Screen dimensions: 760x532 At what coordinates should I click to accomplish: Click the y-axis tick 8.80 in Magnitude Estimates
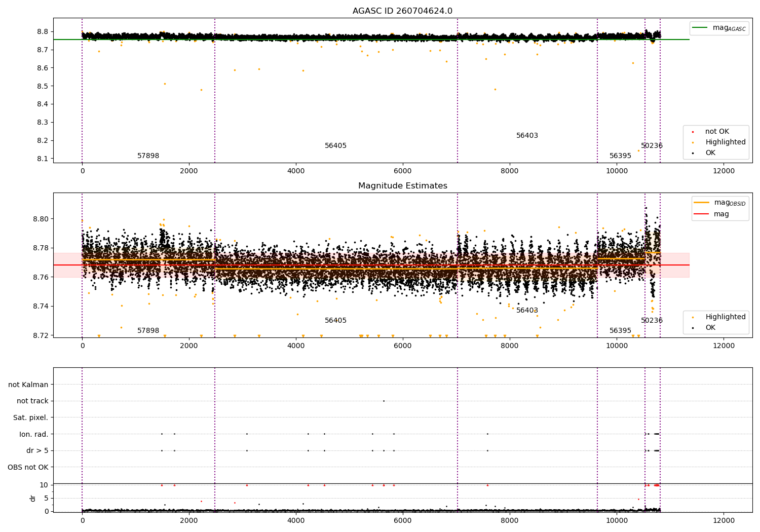tap(41, 219)
